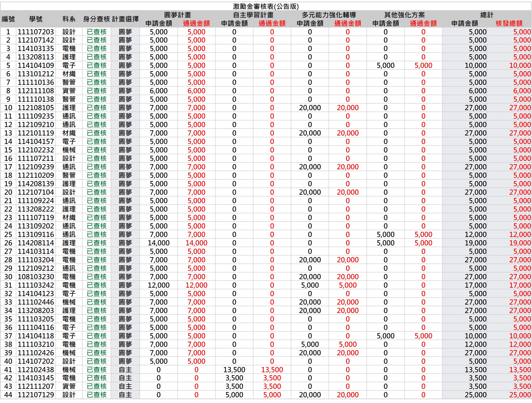Screen dimensions: 532x403
Task: Select student ID 112107129 in last row
Action: click(36, 395)
